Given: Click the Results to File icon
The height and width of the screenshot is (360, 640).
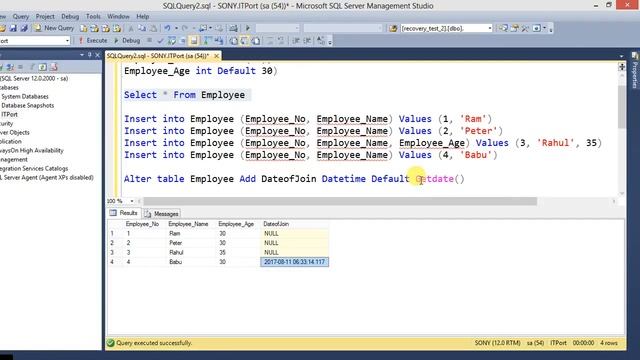Looking at the screenshot, I should 256,41.
